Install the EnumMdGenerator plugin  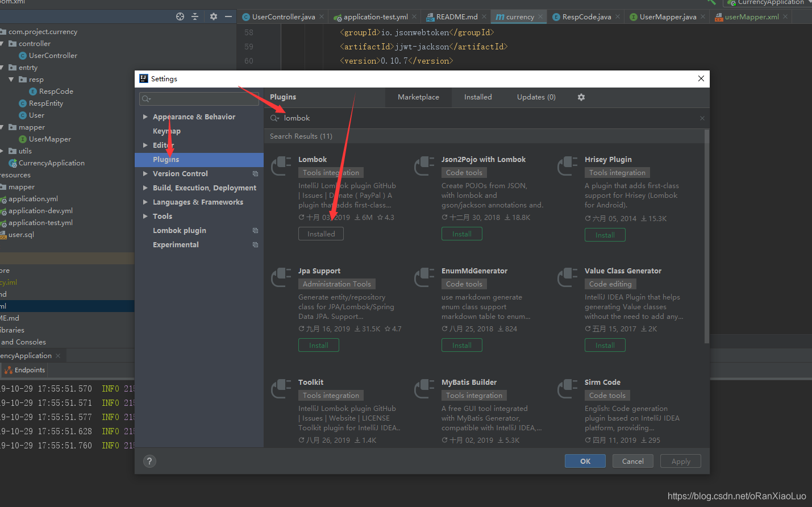(x=462, y=345)
